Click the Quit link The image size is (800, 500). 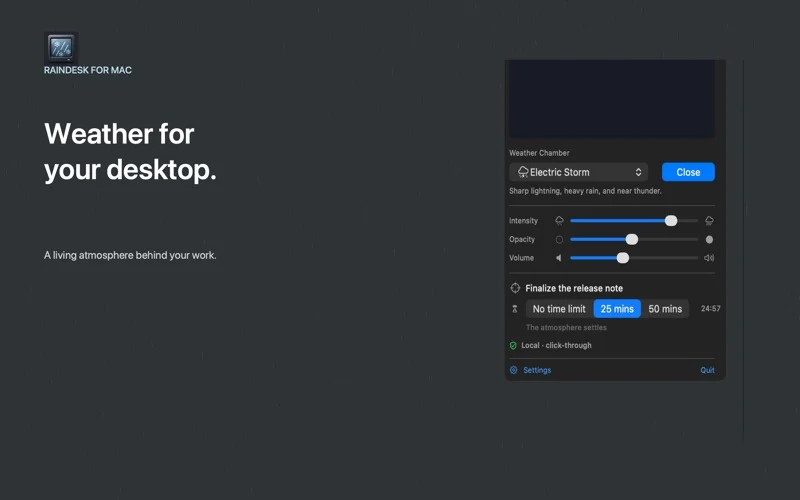707,370
